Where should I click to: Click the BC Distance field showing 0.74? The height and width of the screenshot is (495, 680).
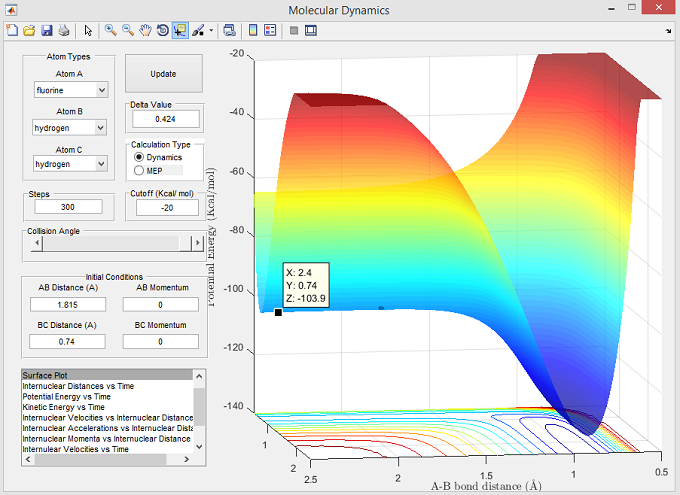pos(67,341)
